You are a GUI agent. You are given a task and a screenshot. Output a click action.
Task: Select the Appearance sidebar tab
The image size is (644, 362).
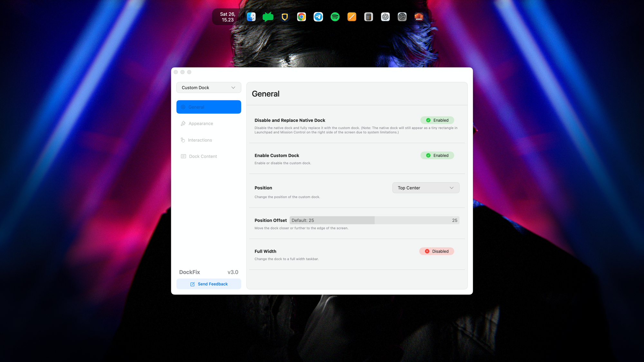coord(201,124)
